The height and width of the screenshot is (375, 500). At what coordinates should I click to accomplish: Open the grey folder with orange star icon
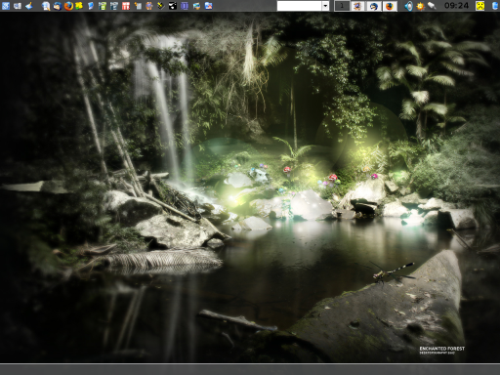pos(138,6)
